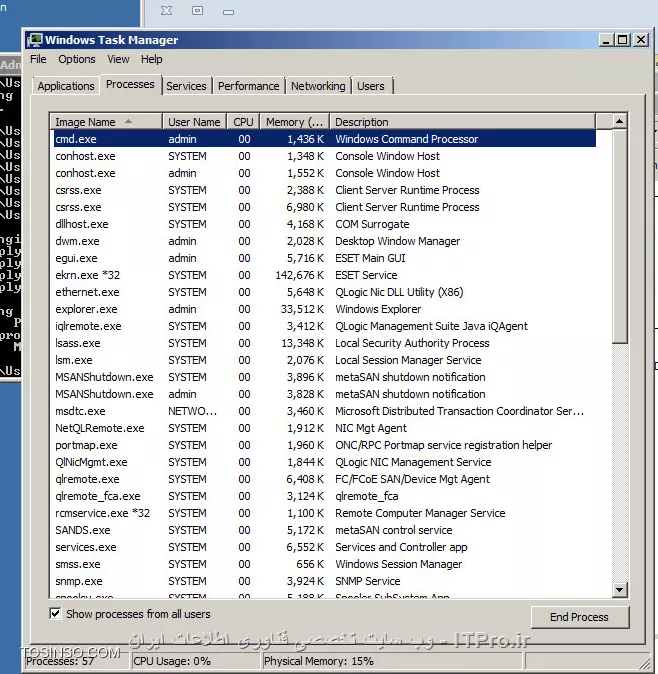Select the NetQLRemote.exe process
658x674 pixels.
click(325, 428)
